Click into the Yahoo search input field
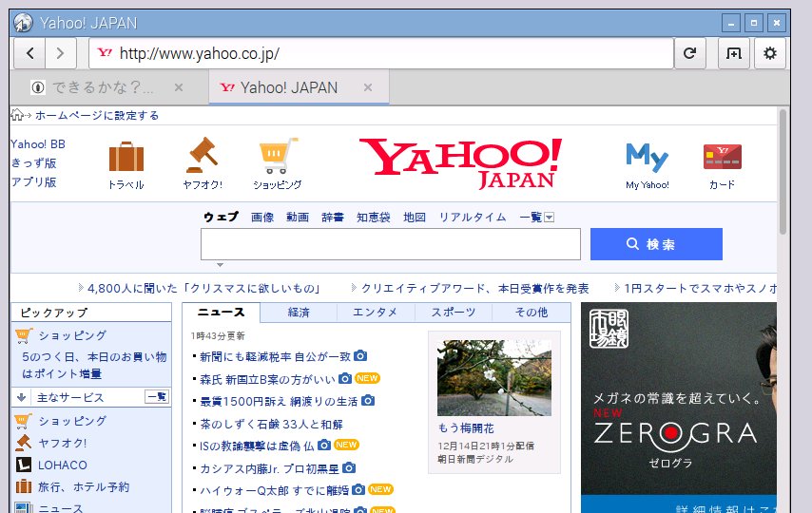 point(391,244)
